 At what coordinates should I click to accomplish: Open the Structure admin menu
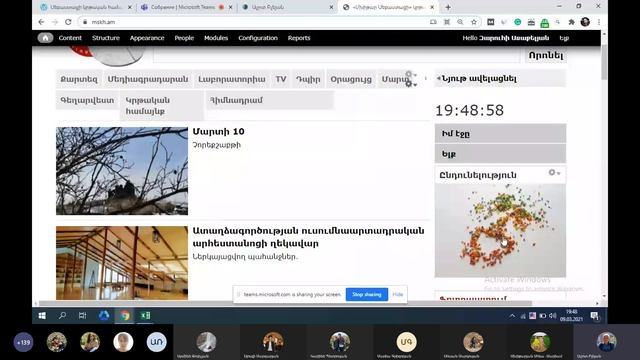click(x=106, y=38)
